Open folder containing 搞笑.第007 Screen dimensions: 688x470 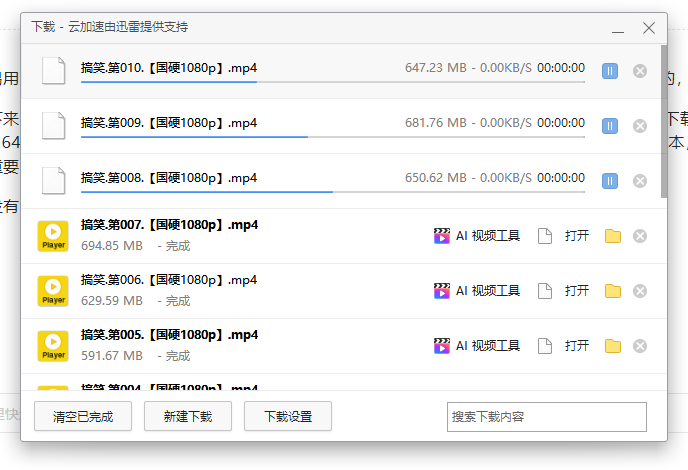tap(613, 236)
